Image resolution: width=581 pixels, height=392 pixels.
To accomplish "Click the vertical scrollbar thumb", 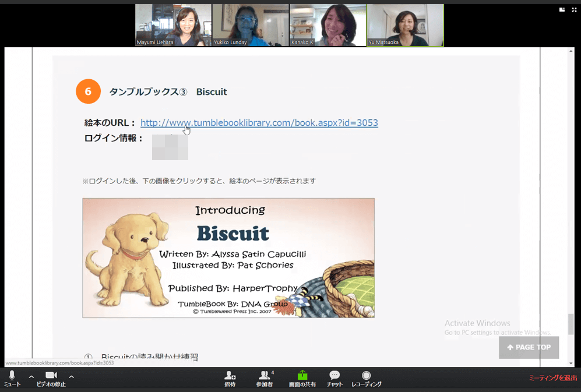I will coord(571,324).
